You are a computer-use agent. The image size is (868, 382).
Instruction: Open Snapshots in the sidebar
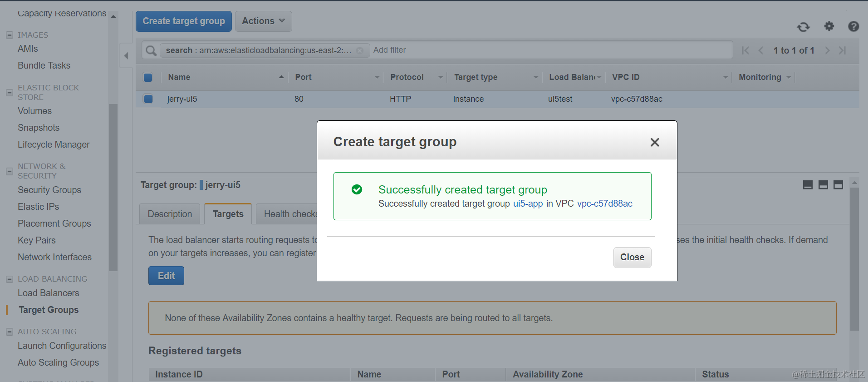click(x=39, y=128)
